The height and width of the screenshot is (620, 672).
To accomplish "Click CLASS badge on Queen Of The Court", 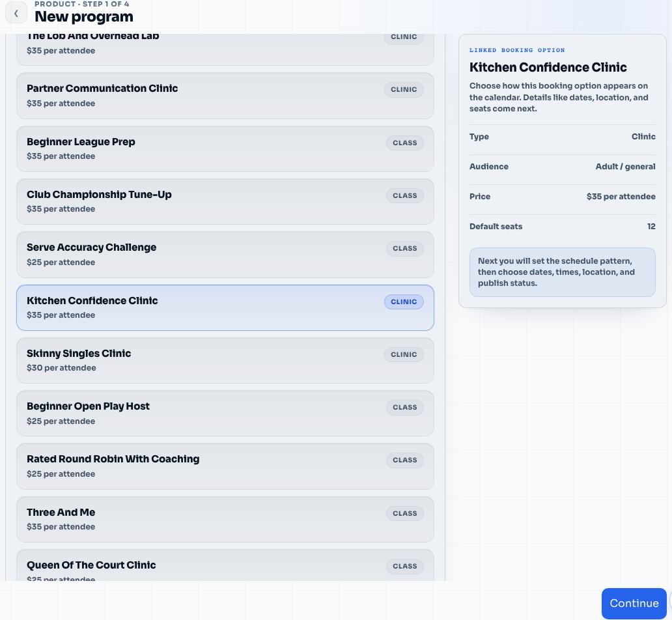I will pyautogui.click(x=404, y=566).
